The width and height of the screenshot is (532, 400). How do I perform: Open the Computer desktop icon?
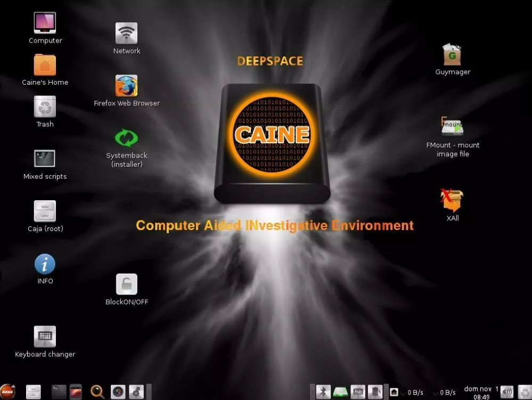[45, 23]
